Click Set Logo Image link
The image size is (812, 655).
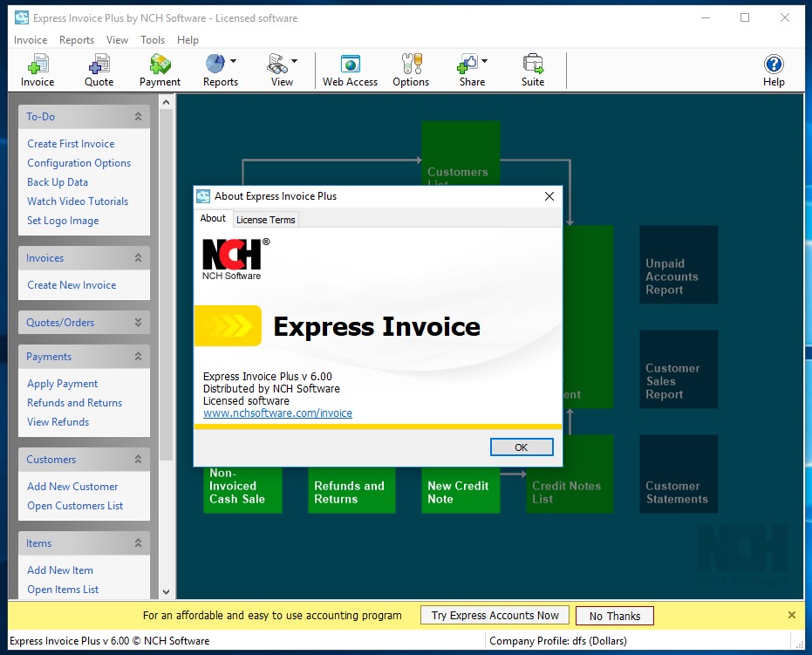[63, 221]
